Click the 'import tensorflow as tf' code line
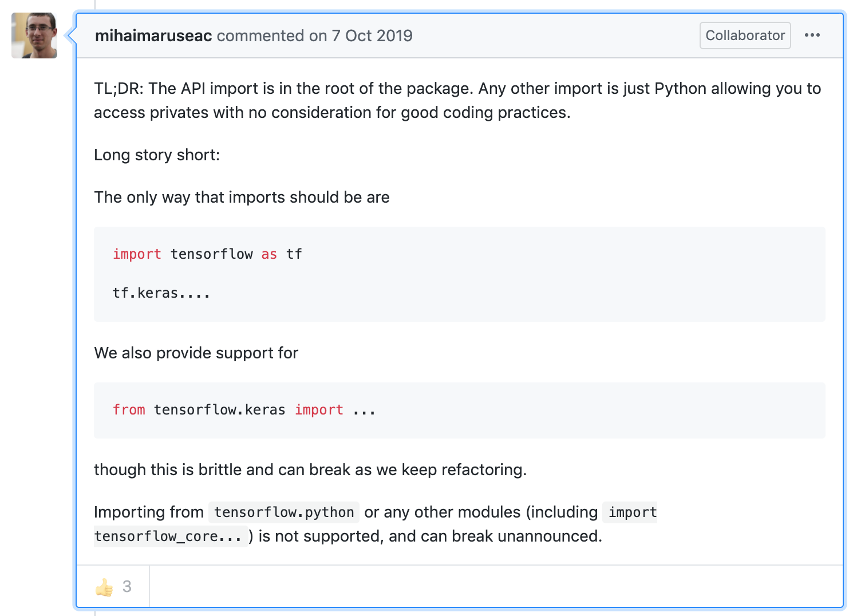 207,254
